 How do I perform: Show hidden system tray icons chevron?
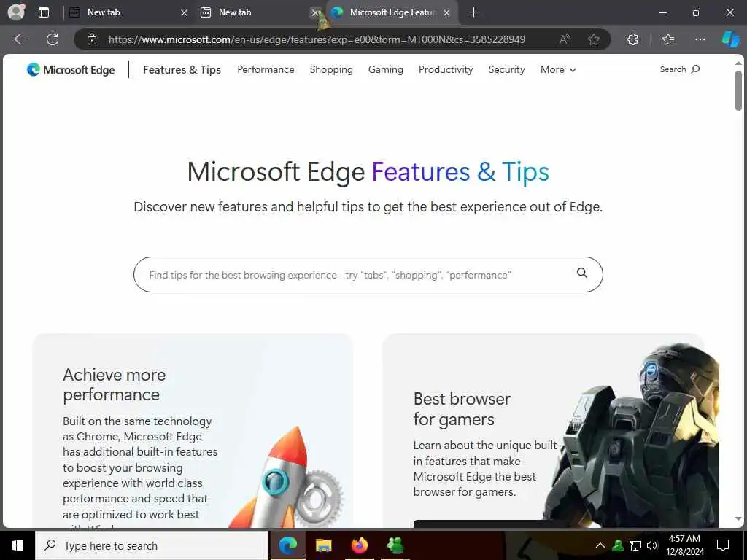(x=600, y=545)
